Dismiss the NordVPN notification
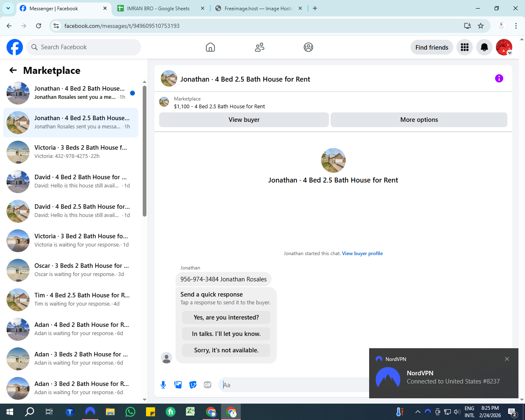 pyautogui.click(x=507, y=359)
